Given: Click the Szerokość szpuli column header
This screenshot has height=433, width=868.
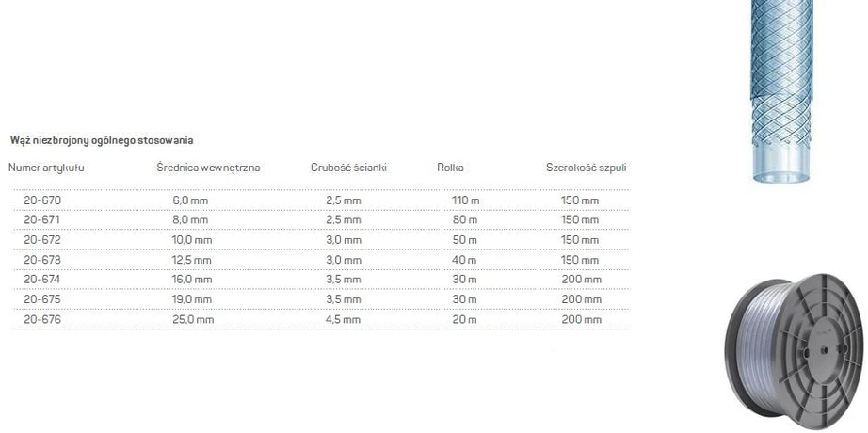Looking at the screenshot, I should [x=587, y=168].
